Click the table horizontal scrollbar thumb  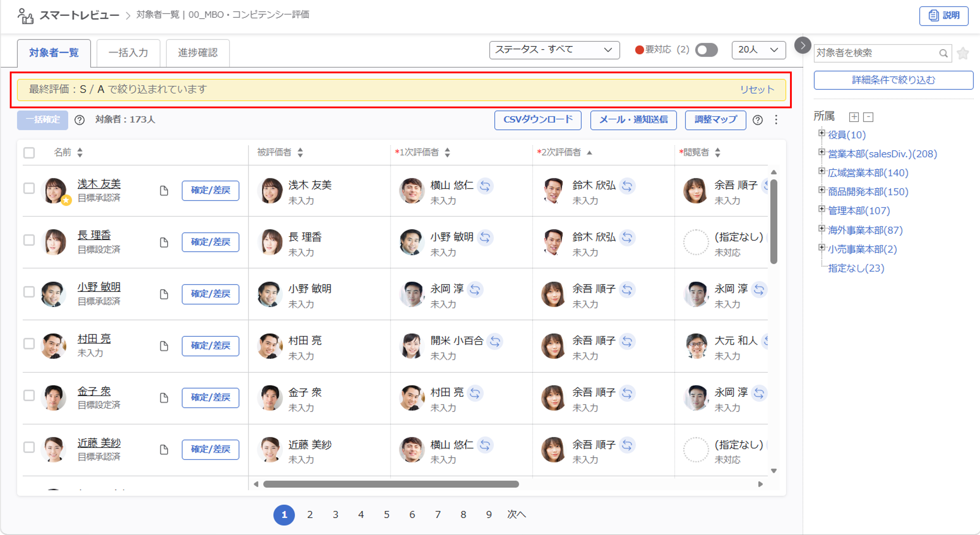pos(391,484)
